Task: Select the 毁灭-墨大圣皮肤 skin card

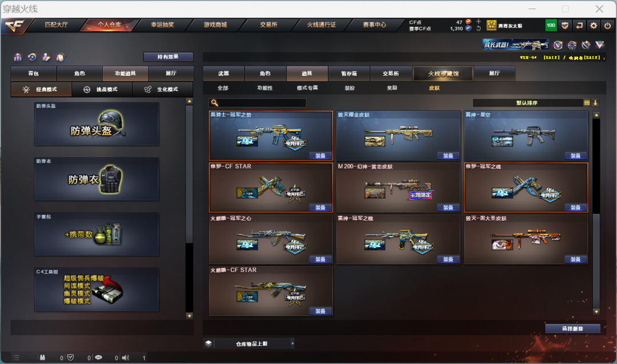Action: [x=526, y=240]
